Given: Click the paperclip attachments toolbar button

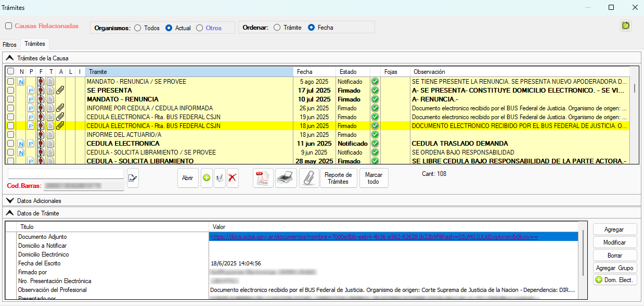Looking at the screenshot, I should coord(309,178).
